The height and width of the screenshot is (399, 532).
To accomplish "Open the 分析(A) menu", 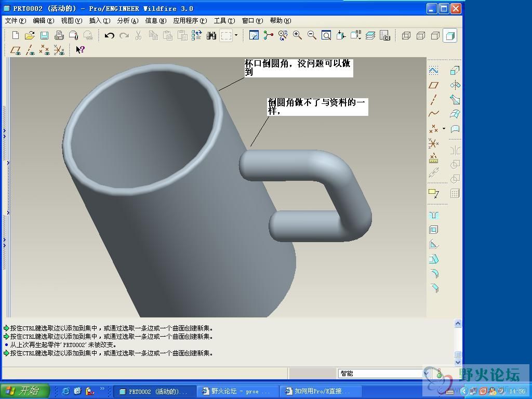I will 128,21.
